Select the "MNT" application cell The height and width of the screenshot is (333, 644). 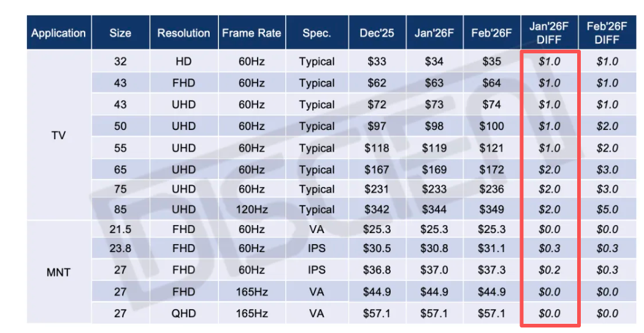tap(59, 272)
